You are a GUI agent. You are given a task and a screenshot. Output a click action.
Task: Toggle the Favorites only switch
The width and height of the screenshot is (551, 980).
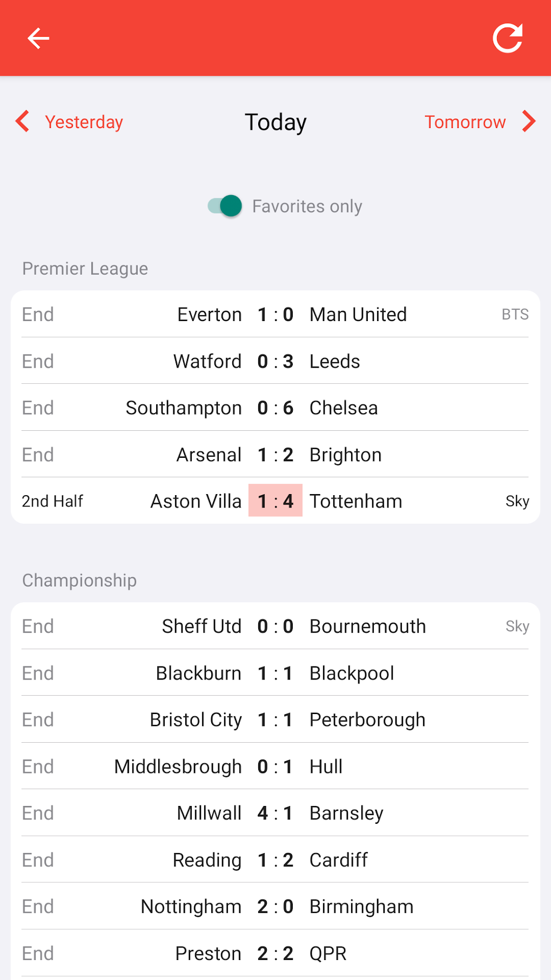point(225,206)
